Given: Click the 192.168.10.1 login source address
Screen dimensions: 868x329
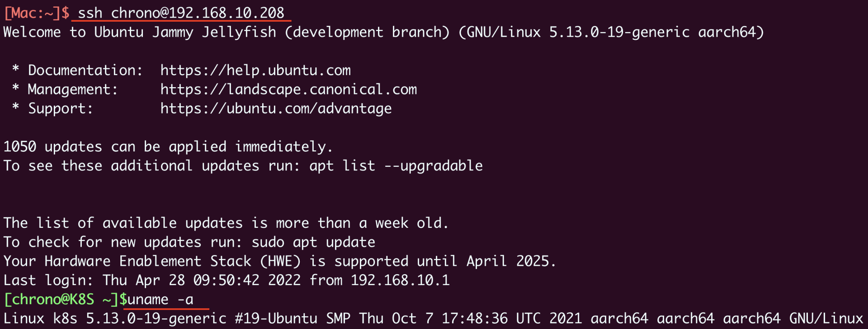Looking at the screenshot, I should (x=400, y=280).
